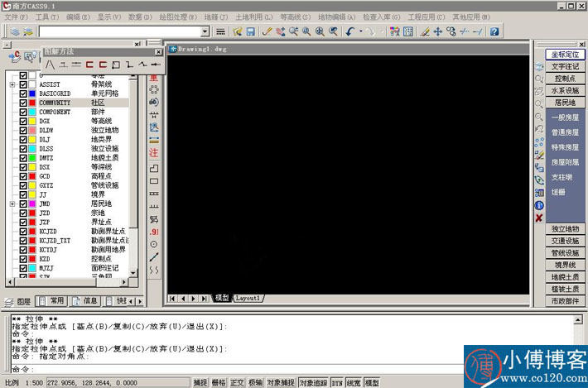
Task: Click the red .91 elevation point tool
Action: click(154, 232)
